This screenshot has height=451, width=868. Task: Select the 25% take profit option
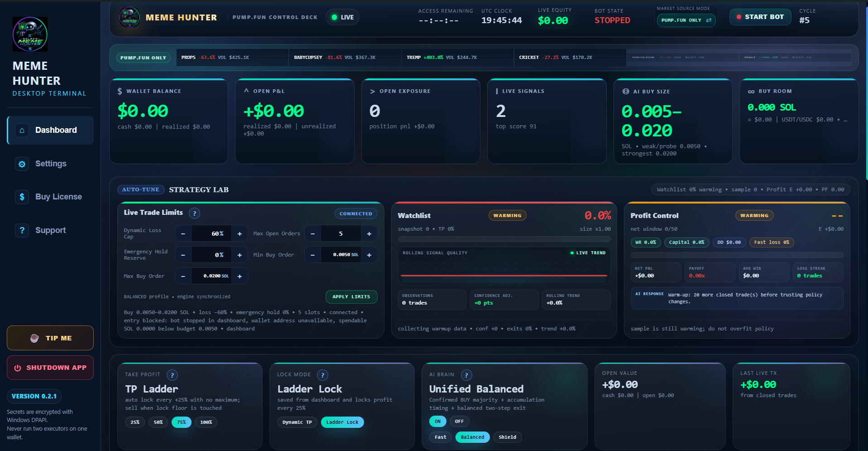point(135,422)
